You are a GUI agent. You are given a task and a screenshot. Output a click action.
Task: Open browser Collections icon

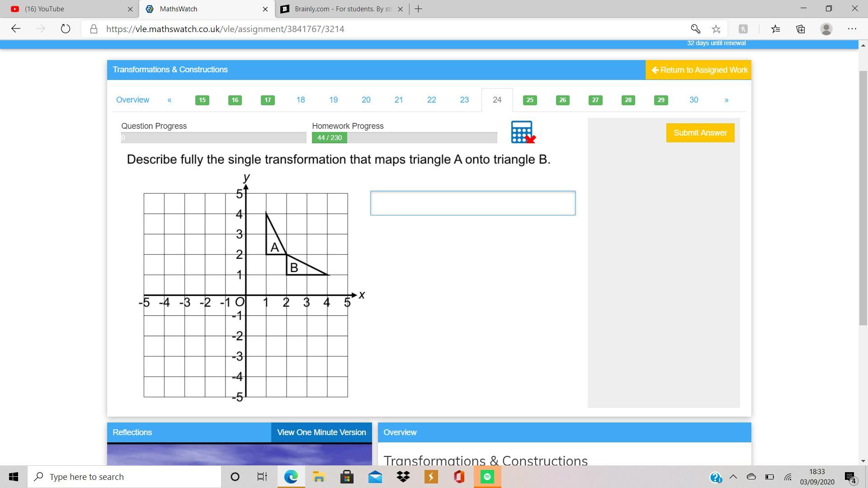(x=801, y=29)
